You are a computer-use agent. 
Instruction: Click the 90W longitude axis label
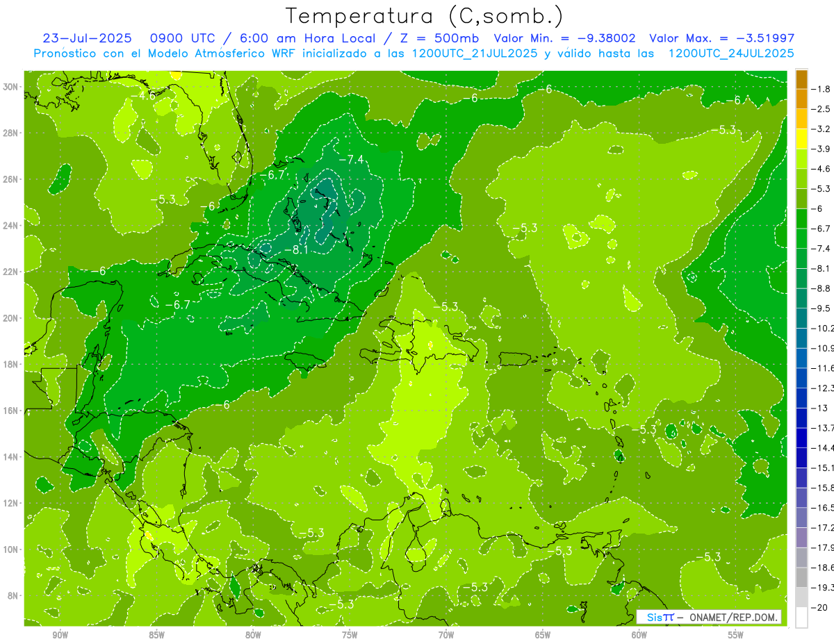[x=60, y=635]
